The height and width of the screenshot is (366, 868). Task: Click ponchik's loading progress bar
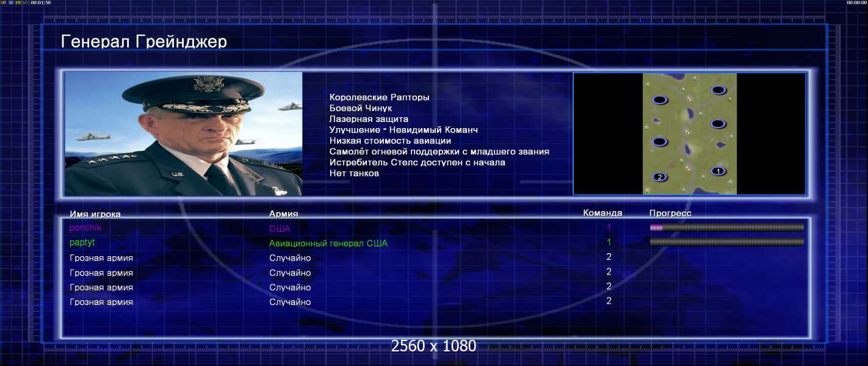[727, 228]
